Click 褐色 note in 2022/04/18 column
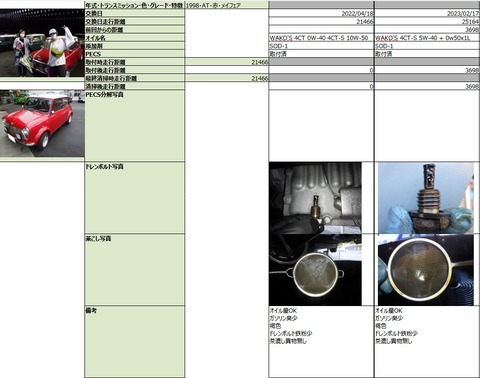This screenshot has height=378, width=480. [x=275, y=326]
